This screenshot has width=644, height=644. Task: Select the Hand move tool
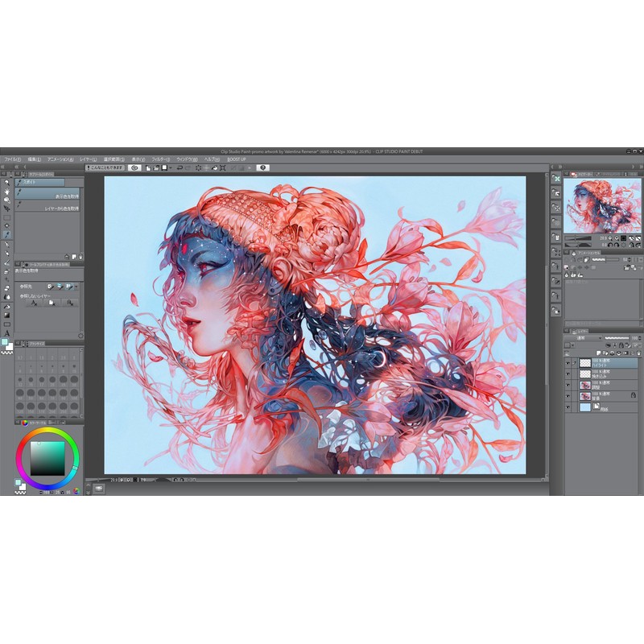[x=7, y=192]
